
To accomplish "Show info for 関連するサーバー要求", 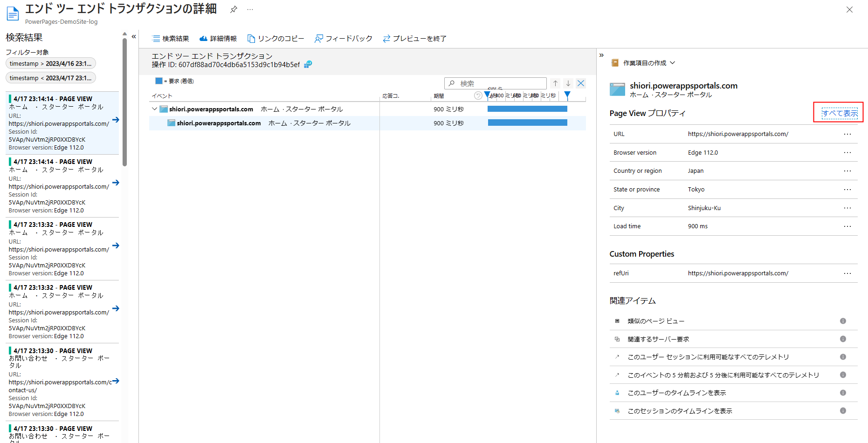I will pyautogui.click(x=843, y=339).
